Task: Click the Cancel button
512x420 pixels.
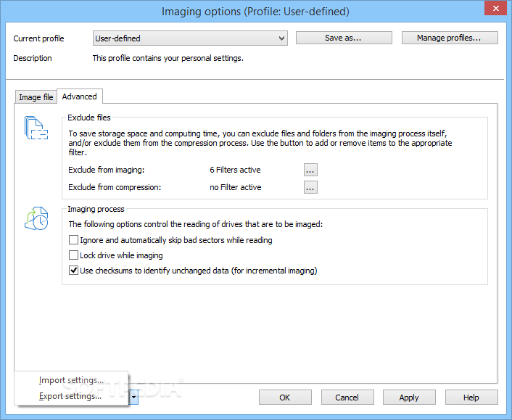Action: (347, 397)
